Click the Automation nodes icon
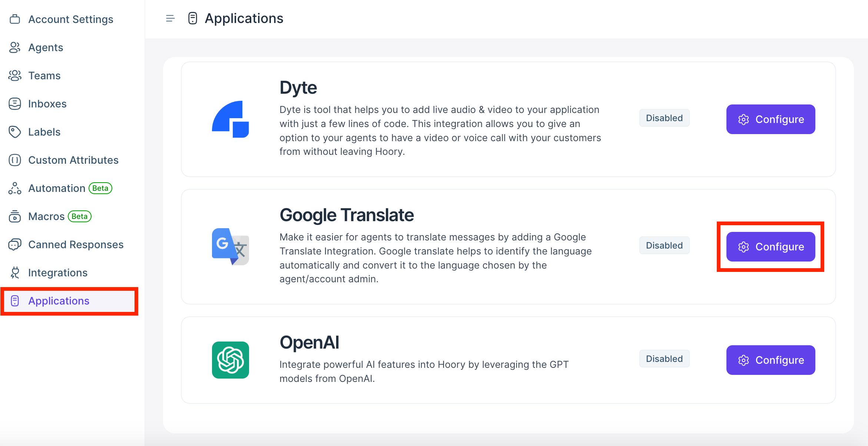 [15, 188]
